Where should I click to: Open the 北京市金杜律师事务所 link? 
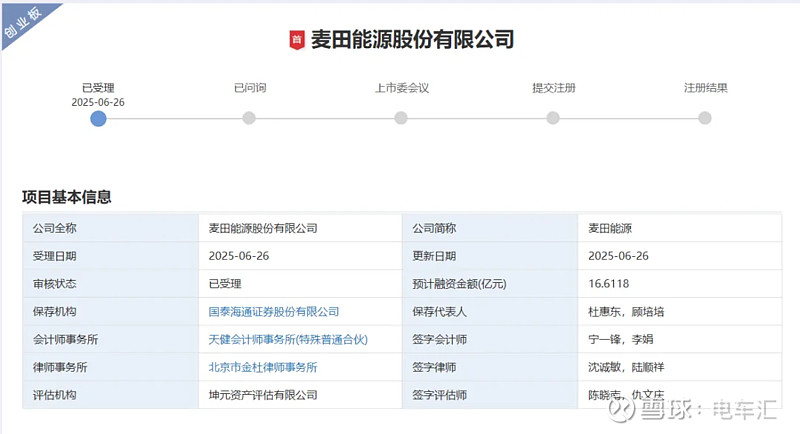(x=263, y=367)
